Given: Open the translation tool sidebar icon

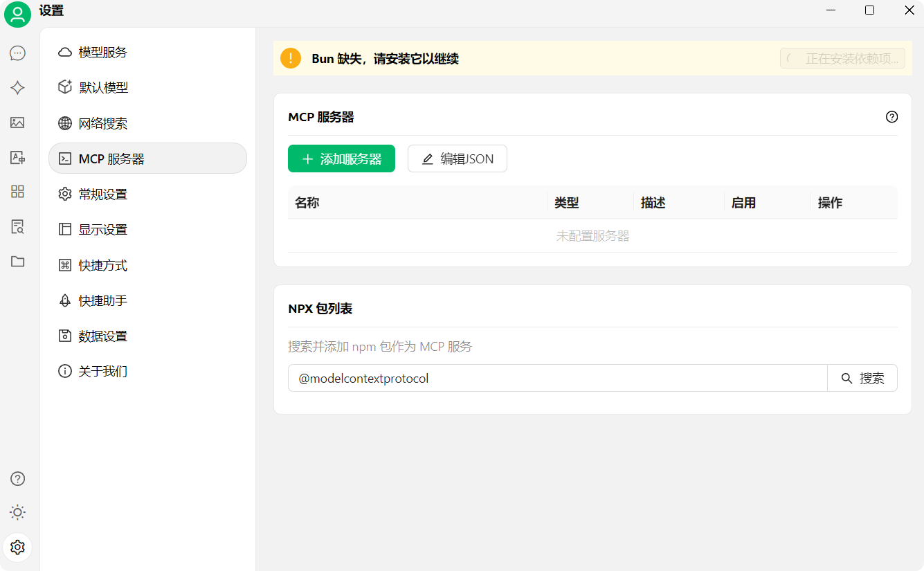Looking at the screenshot, I should (x=17, y=157).
